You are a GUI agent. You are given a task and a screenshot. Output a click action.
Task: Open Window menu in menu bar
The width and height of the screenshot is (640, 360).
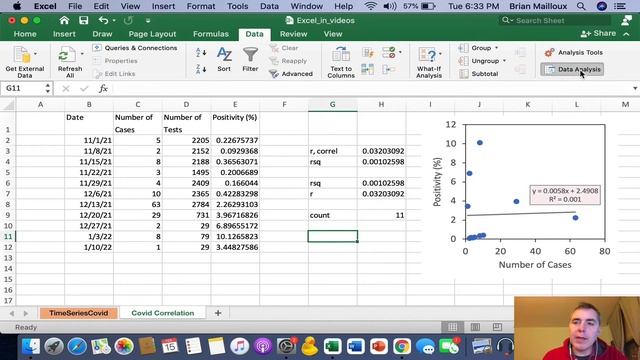click(x=307, y=6)
